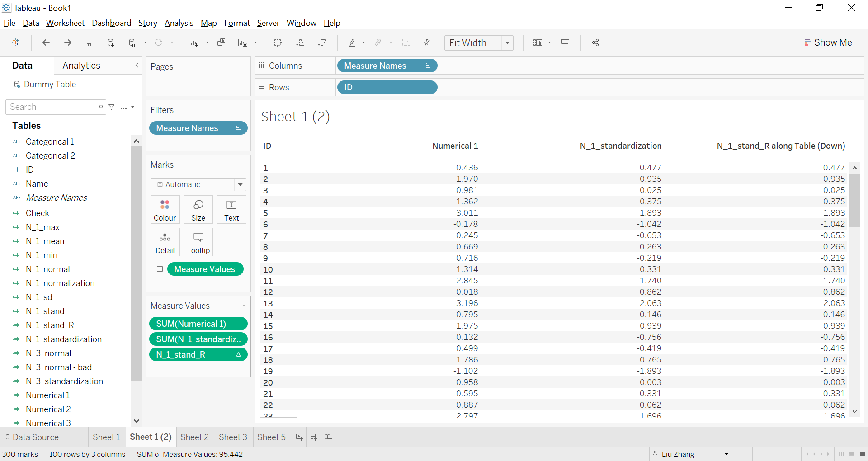Switch to the Sheet 3 tab
The height and width of the screenshot is (461, 868).
233,437
